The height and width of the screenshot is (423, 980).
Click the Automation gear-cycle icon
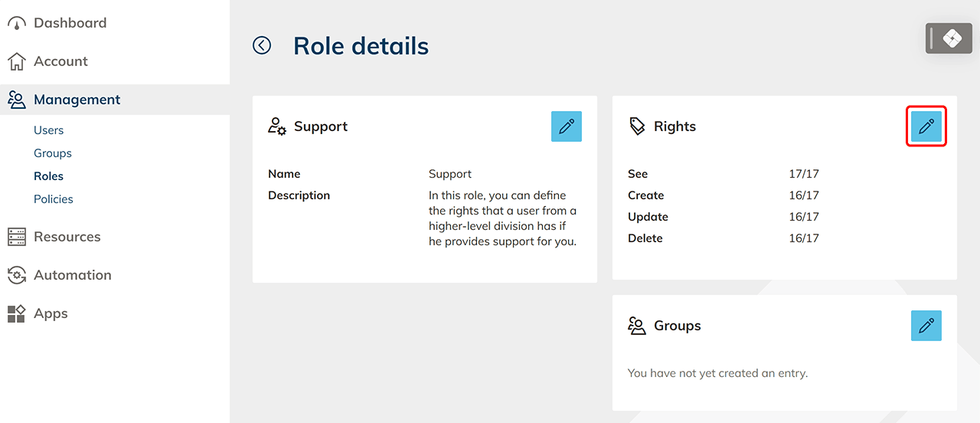(x=17, y=275)
